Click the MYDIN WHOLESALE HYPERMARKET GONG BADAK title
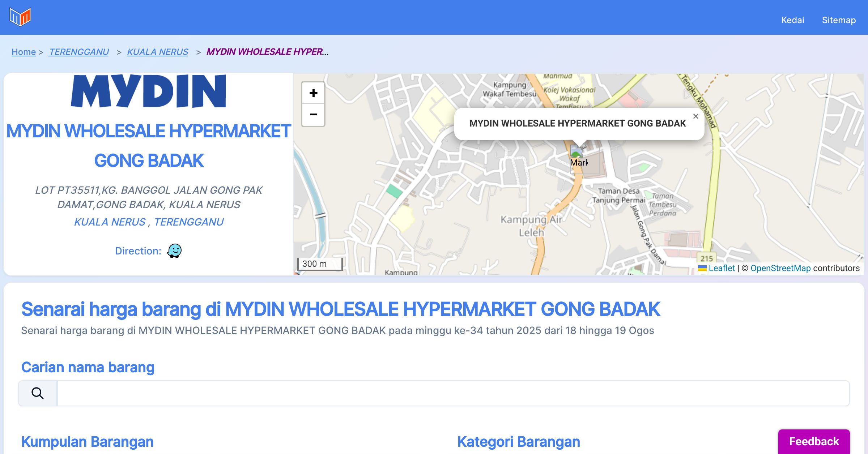The image size is (868, 454). click(149, 146)
